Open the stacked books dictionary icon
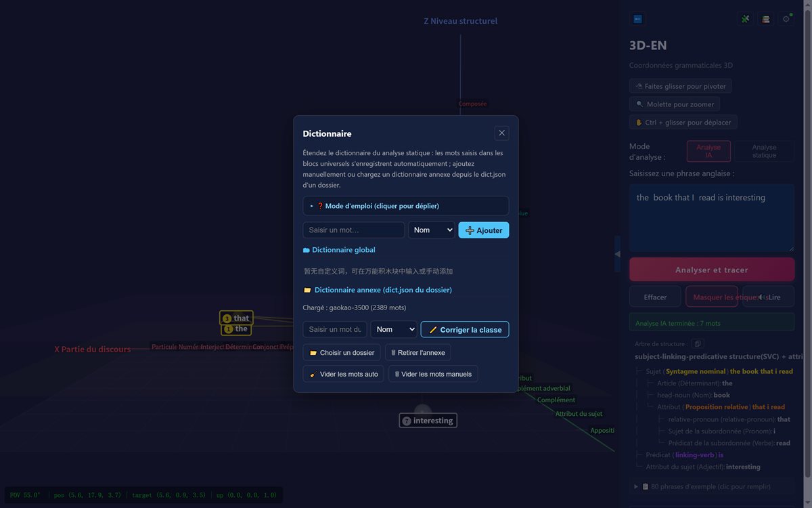Image resolution: width=812 pixels, height=508 pixels. click(766, 19)
